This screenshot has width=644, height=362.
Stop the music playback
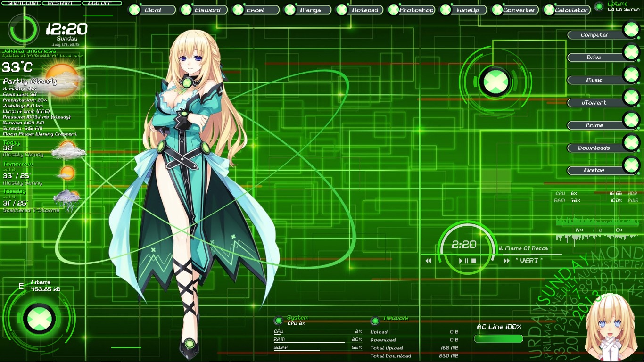[x=474, y=261]
